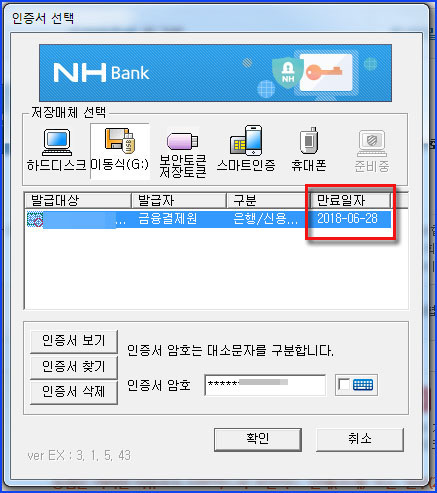Image resolution: width=437 pixels, height=493 pixels.
Task: Choose the 이동식(G:) removable drive icon
Action: (x=120, y=151)
